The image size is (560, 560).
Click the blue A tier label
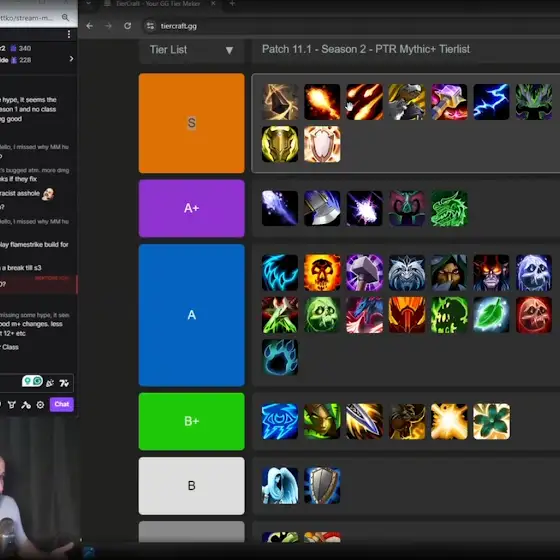[x=192, y=315]
